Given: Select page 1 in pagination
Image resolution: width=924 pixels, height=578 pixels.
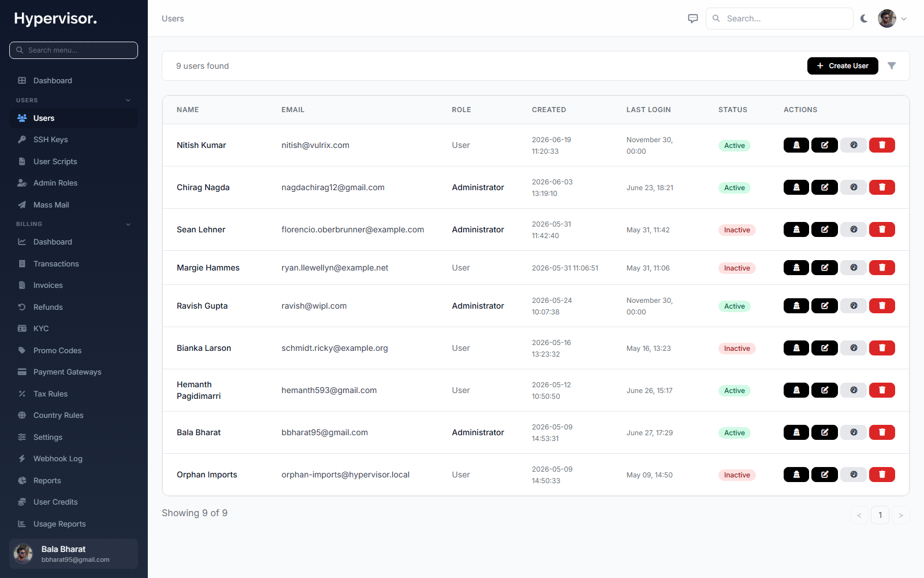Looking at the screenshot, I should pos(880,515).
